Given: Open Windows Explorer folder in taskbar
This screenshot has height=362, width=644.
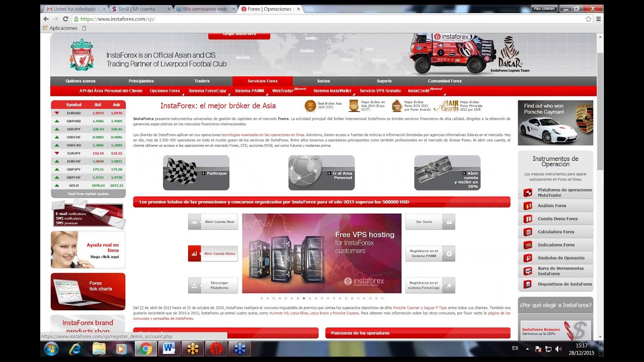Looking at the screenshot, I should pos(99,349).
